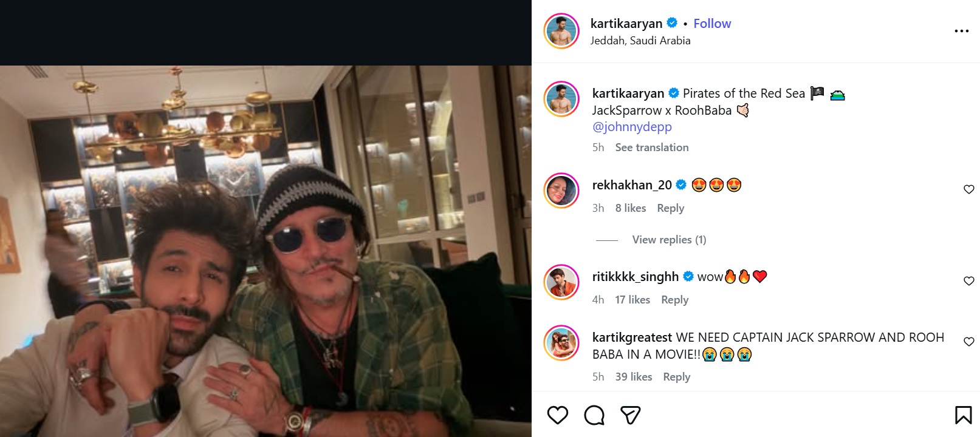980x437 pixels.
Task: Reply to ritikkkk_singhh's comment
Action: tap(675, 300)
